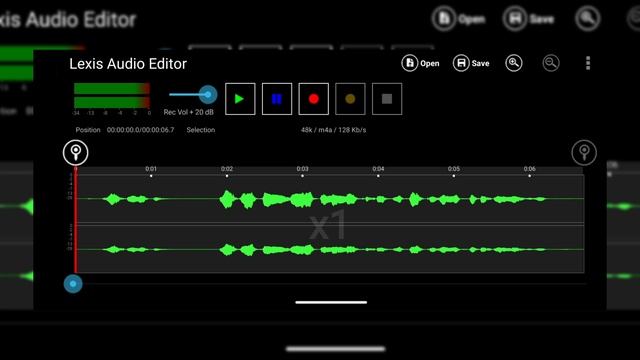The height and width of the screenshot is (360, 640).
Task: Click the 0:04 mark on the timeline ruler
Action: [x=378, y=169]
